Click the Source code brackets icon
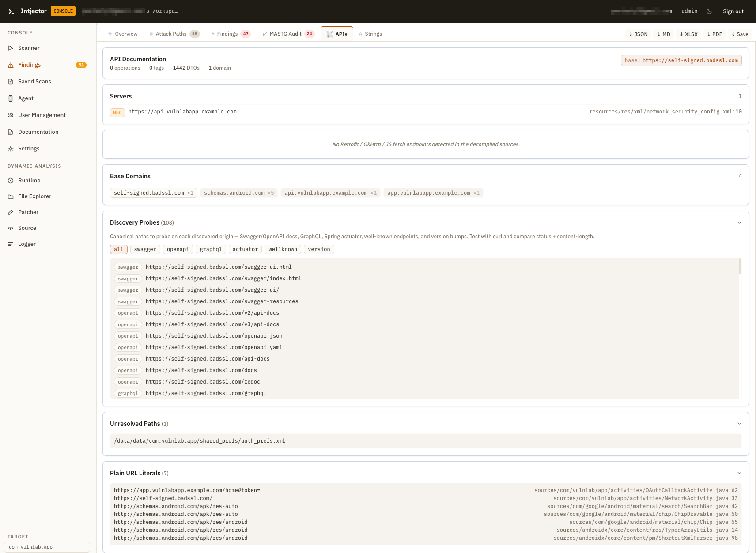Viewport: 756px width, 553px height. click(11, 228)
